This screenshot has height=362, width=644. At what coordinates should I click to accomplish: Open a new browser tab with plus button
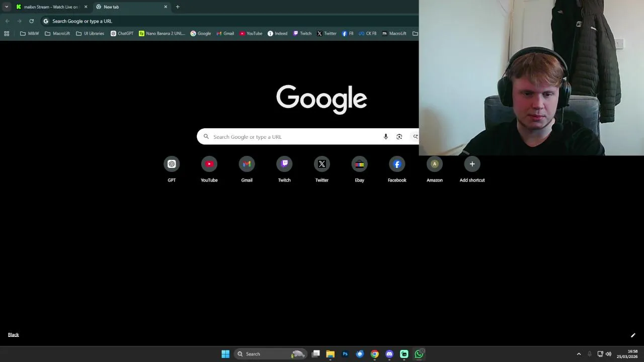tap(178, 7)
